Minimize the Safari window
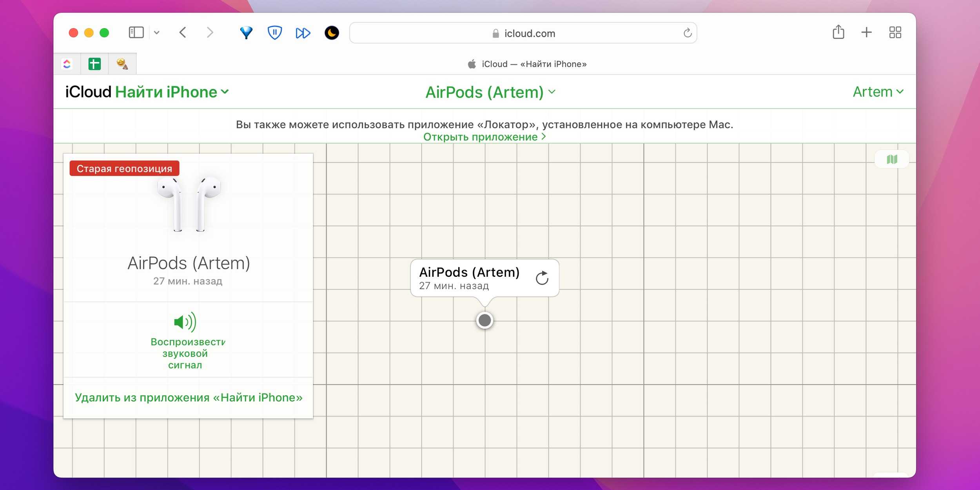The height and width of the screenshot is (490, 980). 89,33
